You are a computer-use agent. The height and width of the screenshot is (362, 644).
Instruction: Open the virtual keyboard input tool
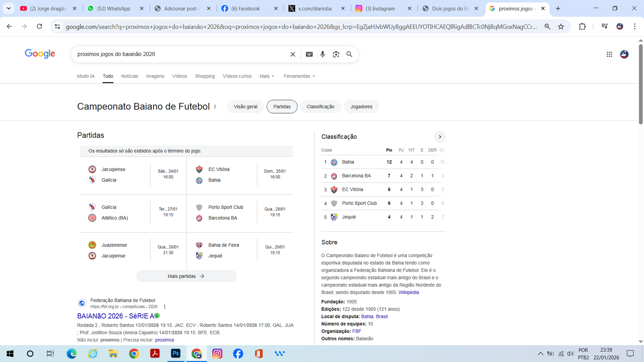click(x=309, y=54)
